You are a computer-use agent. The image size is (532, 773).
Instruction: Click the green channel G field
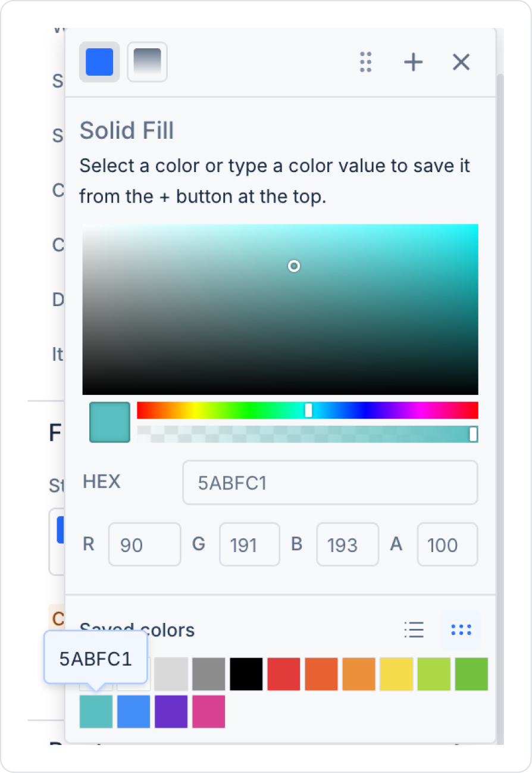249,544
